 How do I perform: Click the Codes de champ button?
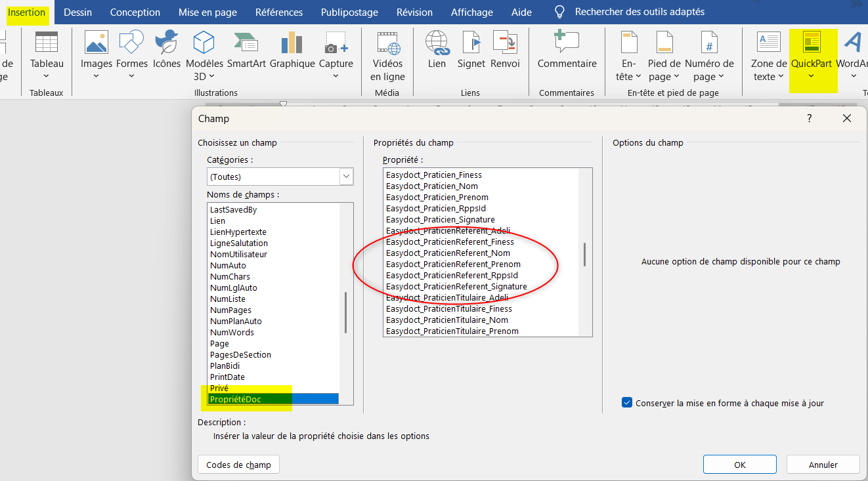pos(238,465)
